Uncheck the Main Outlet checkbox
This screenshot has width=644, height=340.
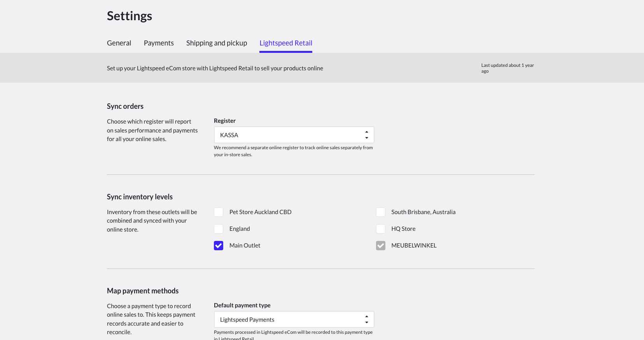point(219,246)
